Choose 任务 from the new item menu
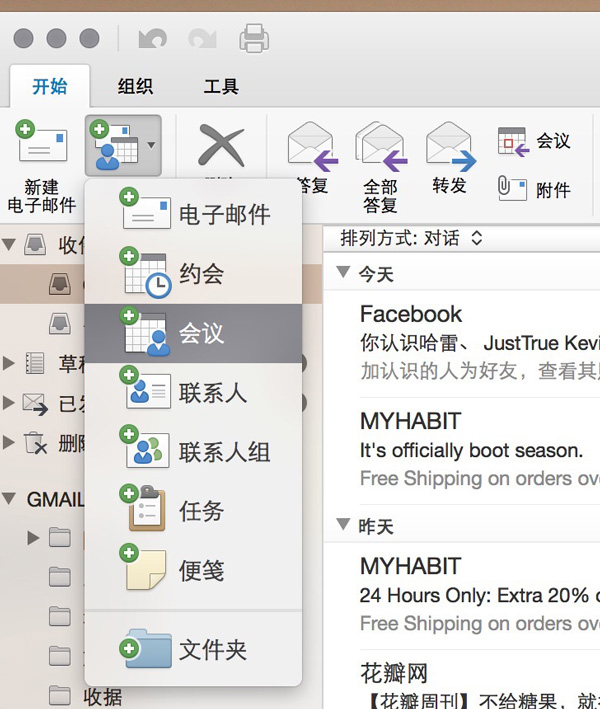 193,511
